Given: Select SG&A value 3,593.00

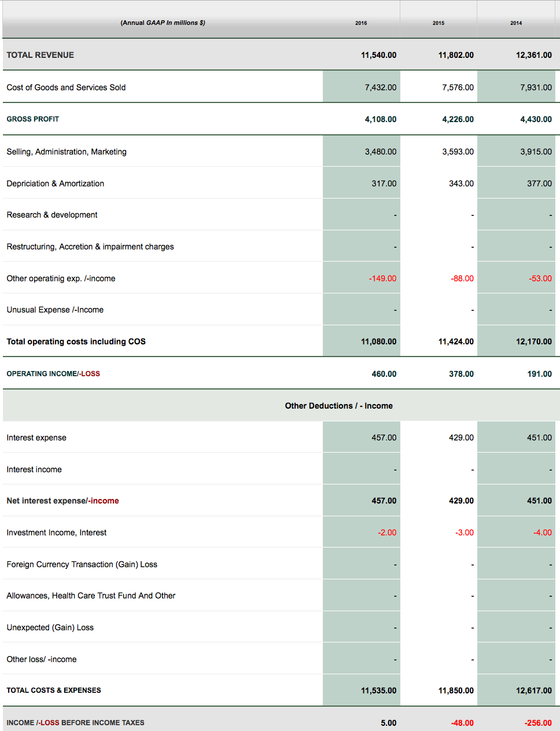Looking at the screenshot, I should click(x=458, y=152).
